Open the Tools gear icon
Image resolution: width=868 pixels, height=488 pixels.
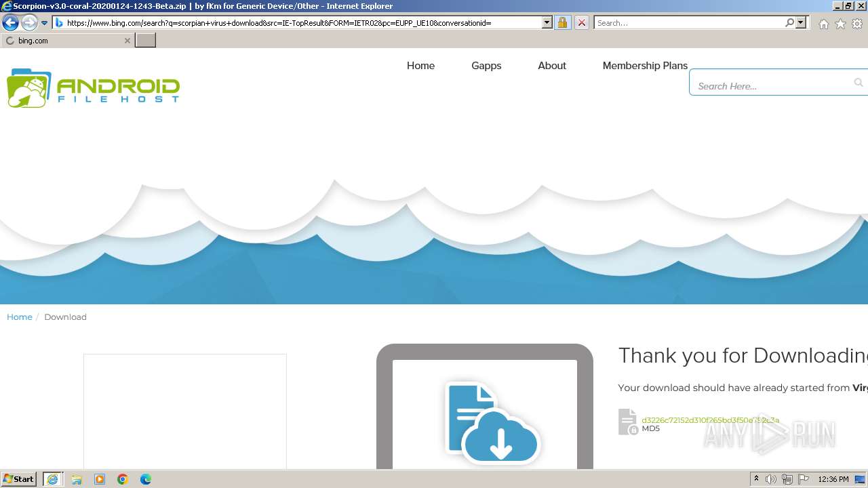[x=857, y=24]
